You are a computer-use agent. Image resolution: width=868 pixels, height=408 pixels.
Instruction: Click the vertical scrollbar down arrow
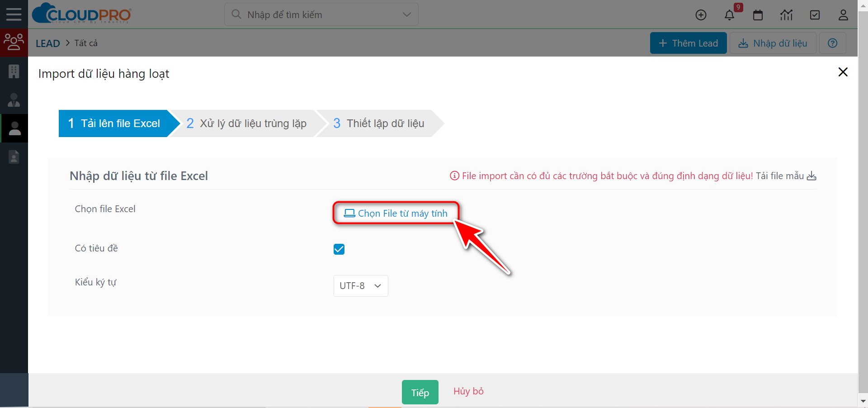pyautogui.click(x=863, y=401)
